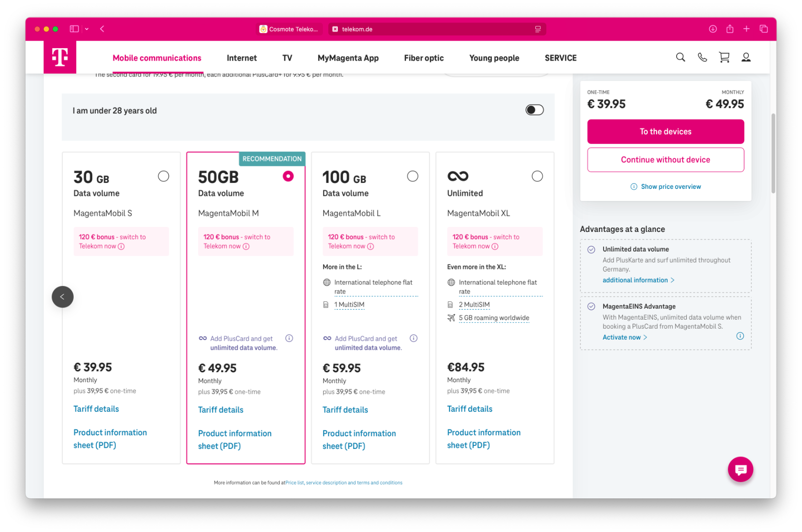Open Product information sheet for MagentaMobil L
The width and height of the screenshot is (802, 532).
click(x=359, y=440)
